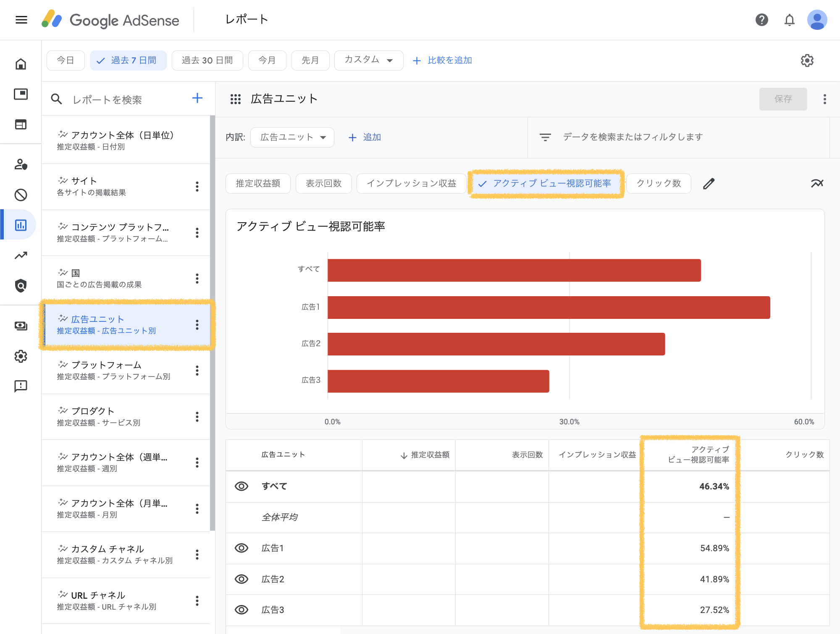Click the 保存 button
840x634 pixels.
[783, 99]
